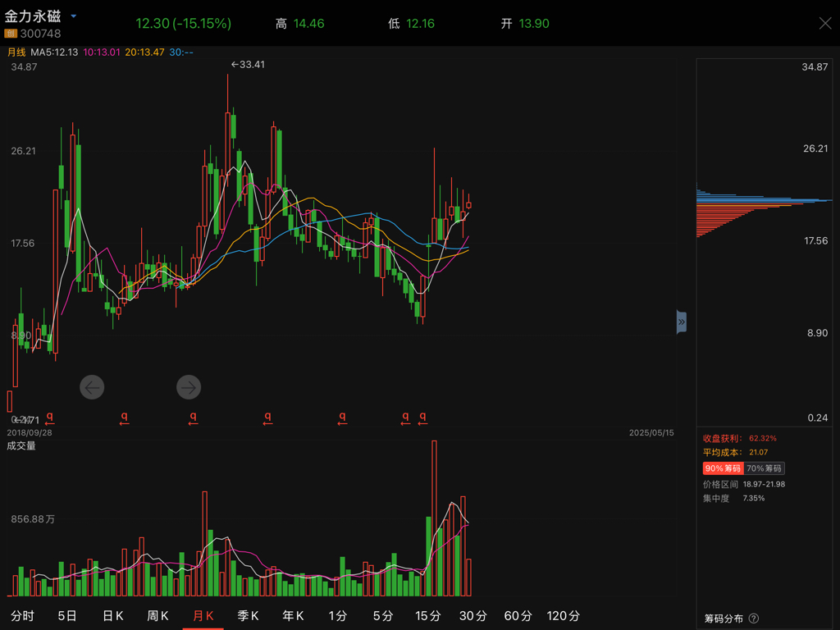Close the chart view with X

(825, 23)
